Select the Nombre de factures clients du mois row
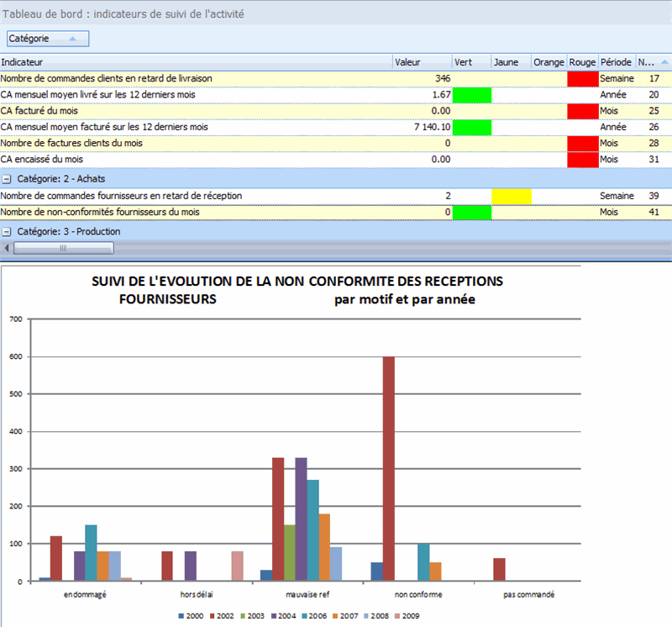 click(x=126, y=142)
